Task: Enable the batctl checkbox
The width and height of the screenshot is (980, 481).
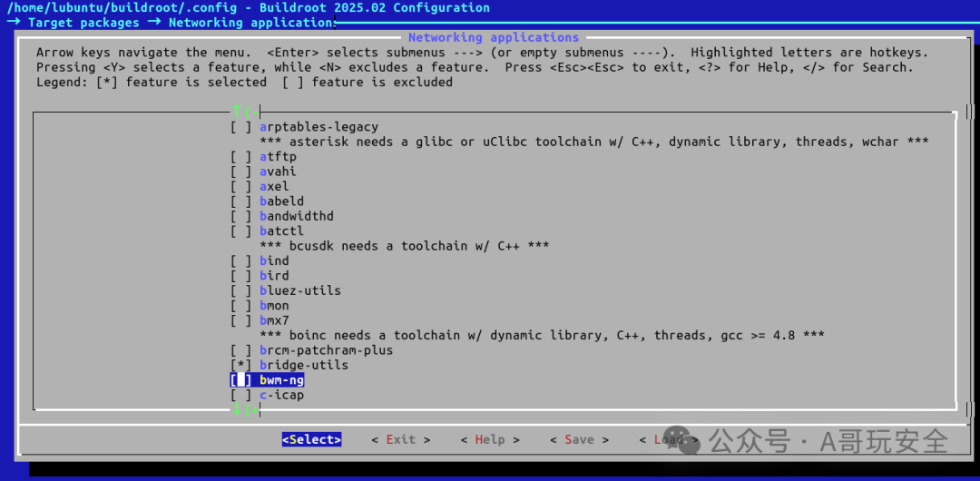Action: click(x=241, y=231)
